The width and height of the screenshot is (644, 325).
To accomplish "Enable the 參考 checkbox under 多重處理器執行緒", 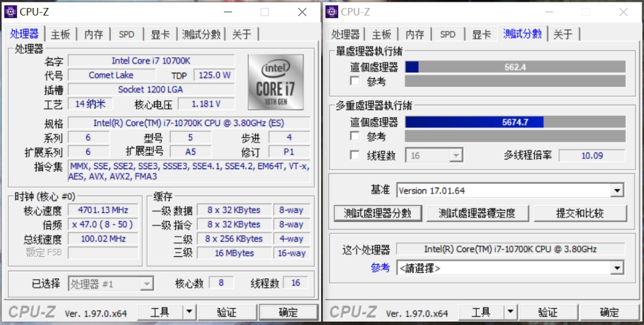I will coord(354,136).
